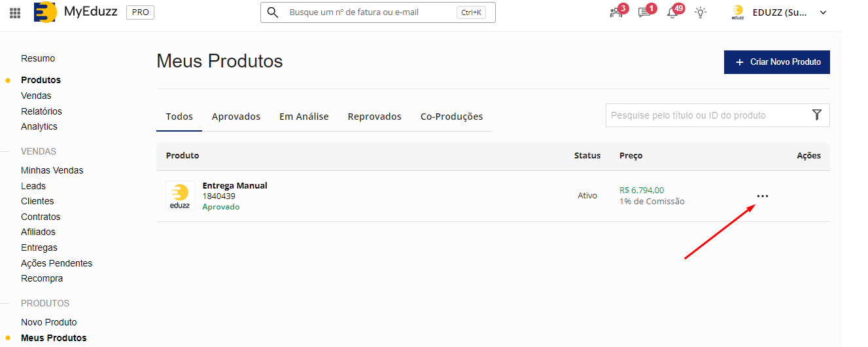Click Criar Novo Produto button
Viewport: 868px width, 347px height.
tap(776, 62)
